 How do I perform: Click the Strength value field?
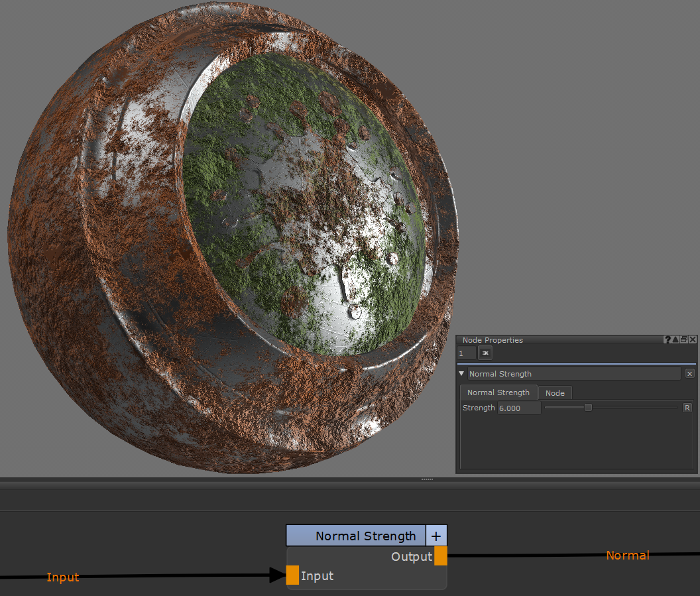click(519, 408)
